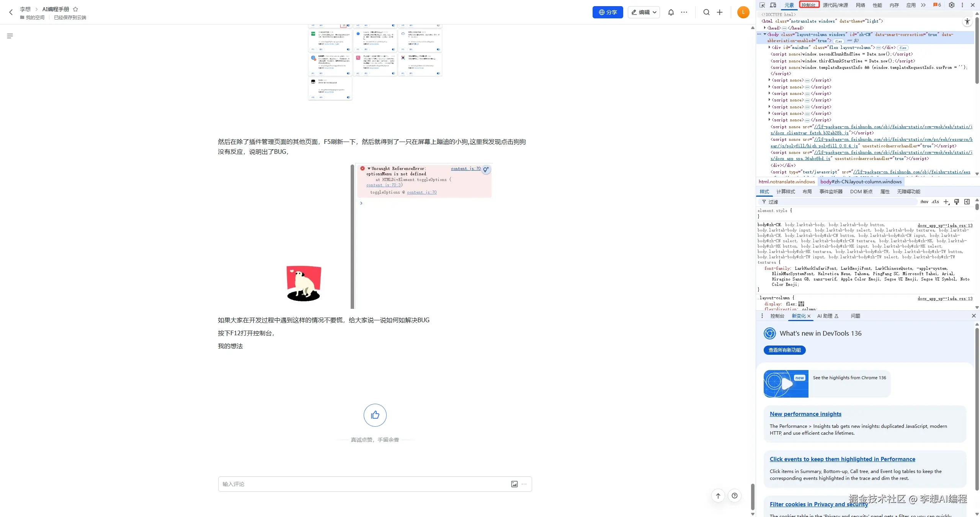Click the 输入评论 comment field
The image size is (980, 517).
pyautogui.click(x=360, y=484)
